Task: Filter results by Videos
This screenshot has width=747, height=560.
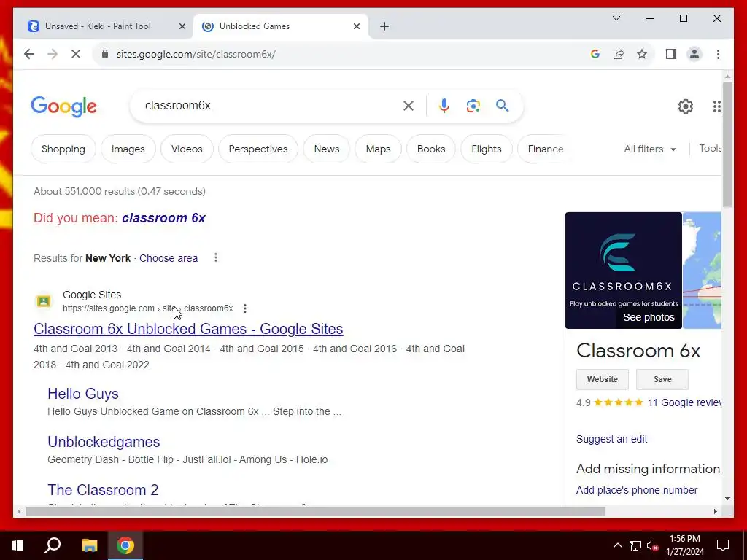Action: 187,149
